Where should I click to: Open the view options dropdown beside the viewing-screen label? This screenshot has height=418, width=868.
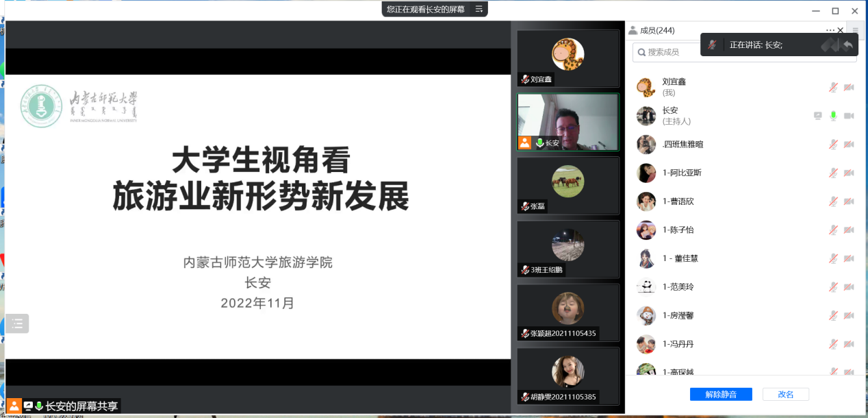[479, 9]
